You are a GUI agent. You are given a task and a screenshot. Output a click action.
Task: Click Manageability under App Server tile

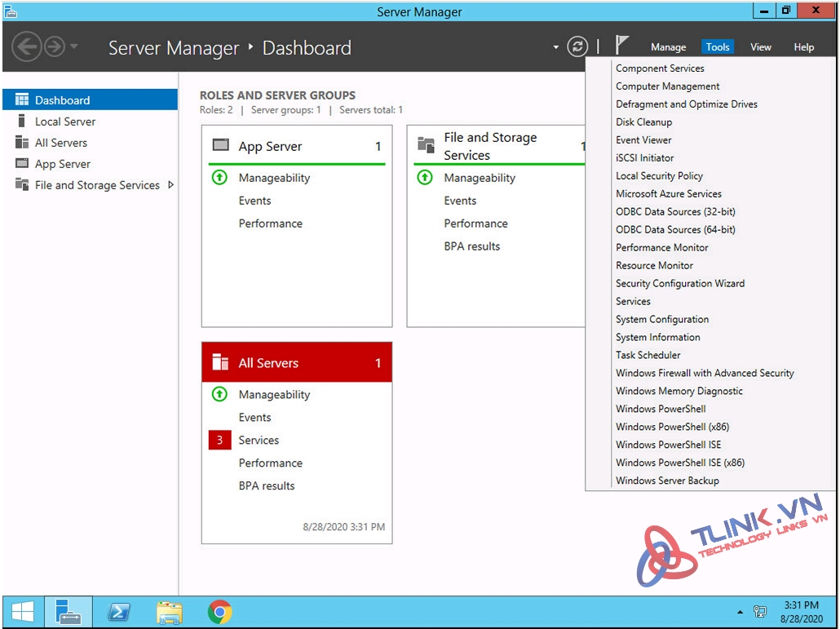tap(274, 178)
